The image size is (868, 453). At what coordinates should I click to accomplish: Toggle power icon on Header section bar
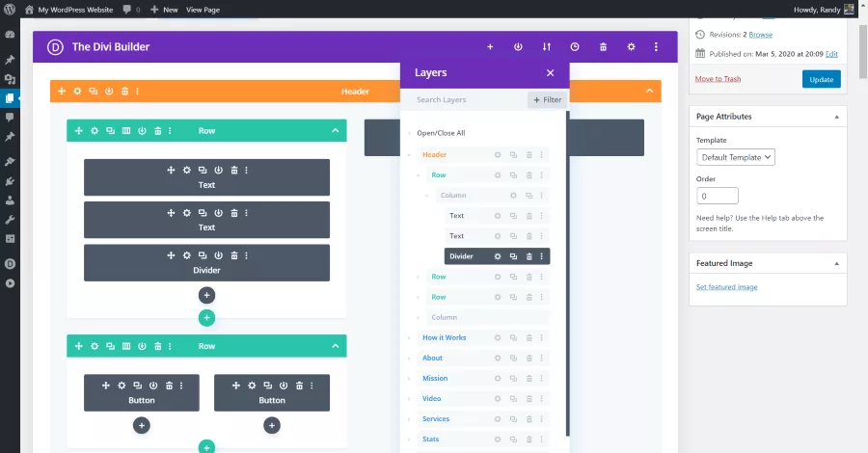(109, 92)
